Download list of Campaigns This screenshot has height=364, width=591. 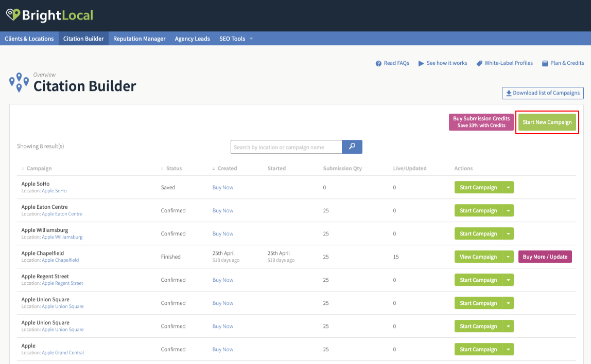[x=543, y=93]
